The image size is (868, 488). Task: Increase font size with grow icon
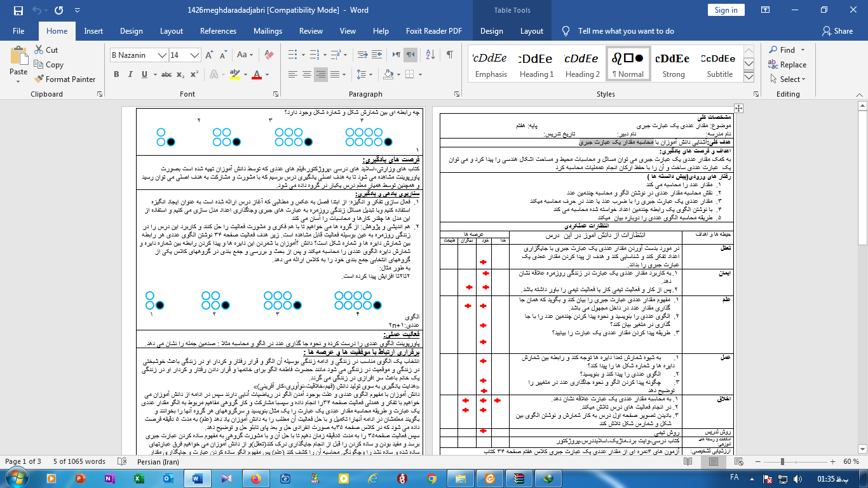click(209, 55)
